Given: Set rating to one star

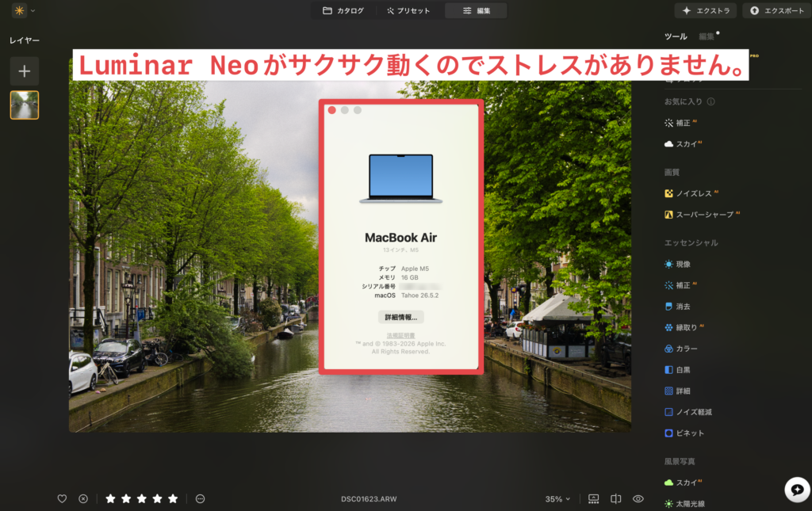Looking at the screenshot, I should coord(110,498).
